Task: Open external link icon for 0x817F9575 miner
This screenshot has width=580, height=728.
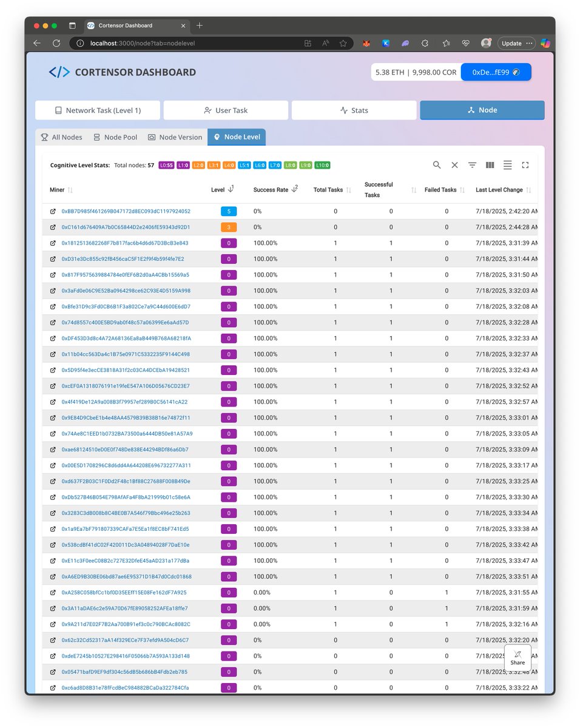Action: [53, 275]
